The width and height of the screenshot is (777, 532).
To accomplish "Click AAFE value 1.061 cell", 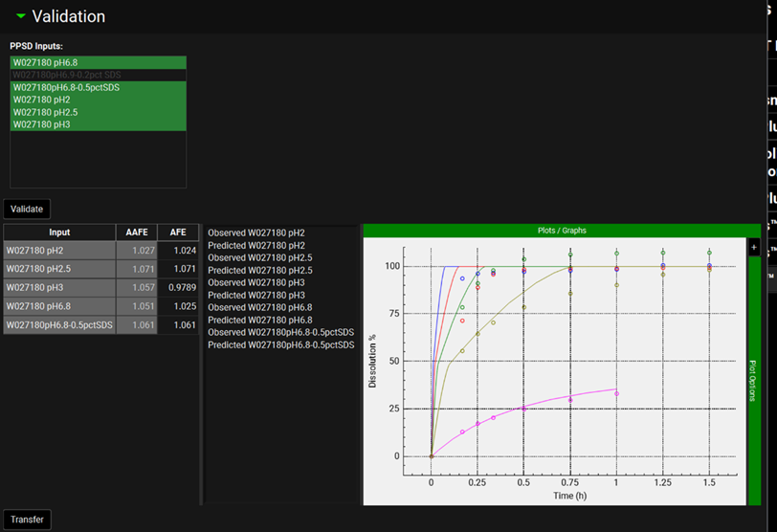I will [x=137, y=325].
